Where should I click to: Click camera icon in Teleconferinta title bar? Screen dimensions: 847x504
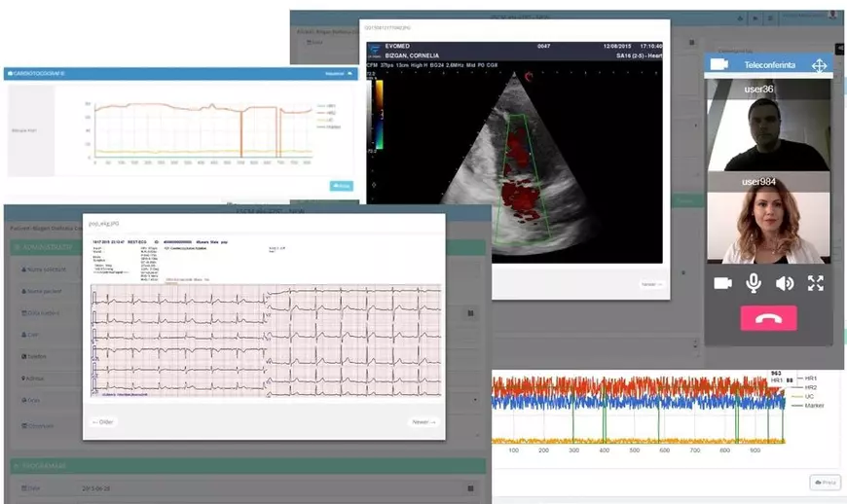[719, 65]
